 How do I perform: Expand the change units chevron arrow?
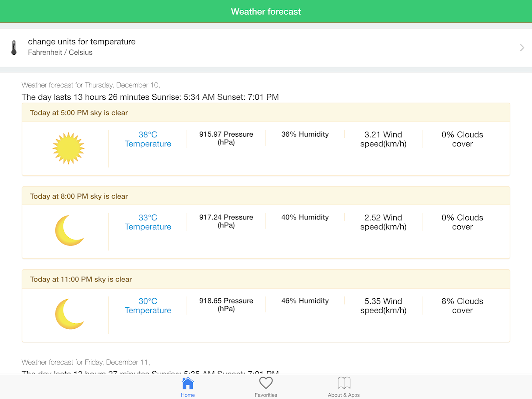pyautogui.click(x=522, y=48)
